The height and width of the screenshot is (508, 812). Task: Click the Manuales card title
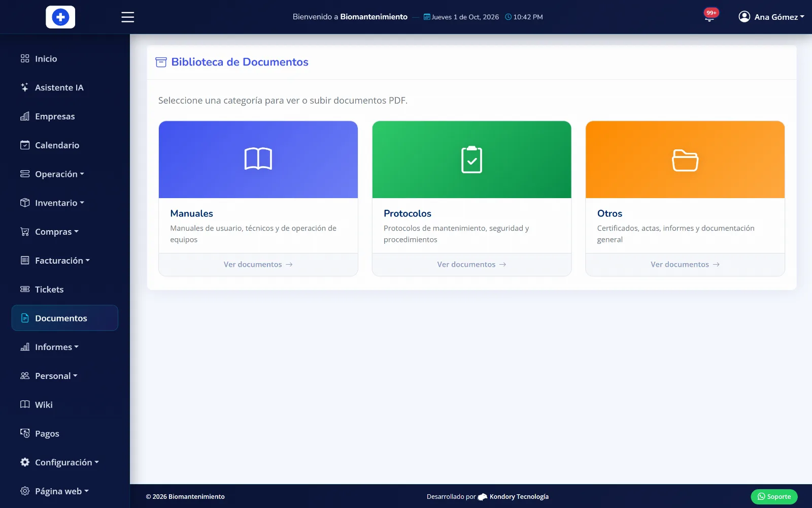point(191,213)
